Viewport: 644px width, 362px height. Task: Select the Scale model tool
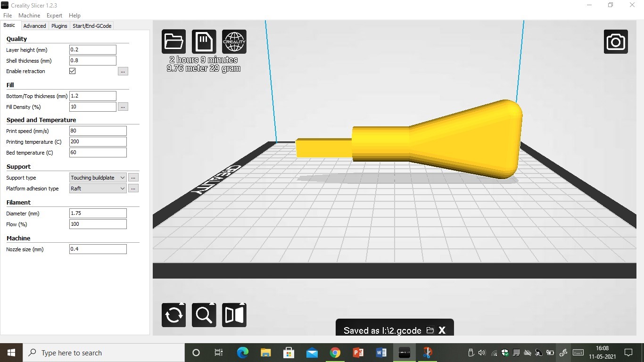click(x=204, y=315)
